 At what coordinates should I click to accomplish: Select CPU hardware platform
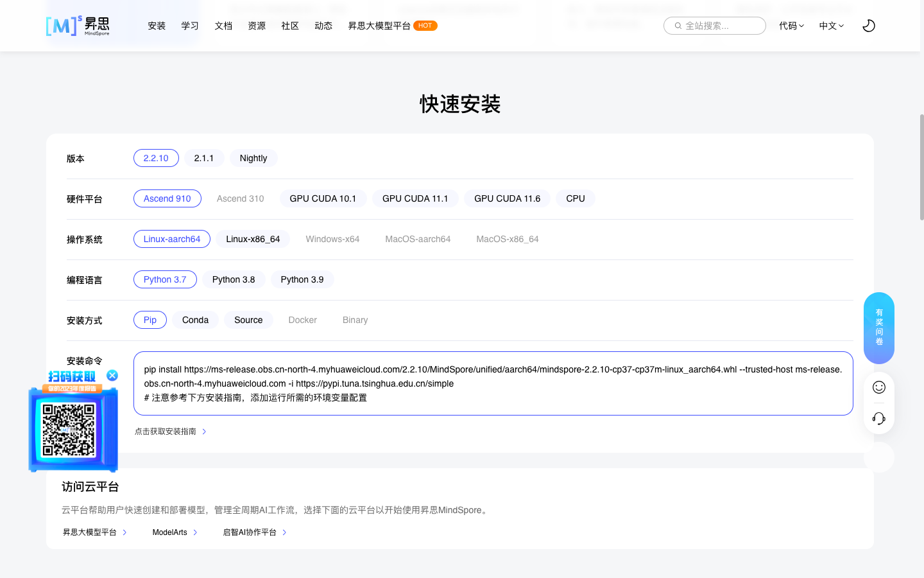click(x=576, y=198)
